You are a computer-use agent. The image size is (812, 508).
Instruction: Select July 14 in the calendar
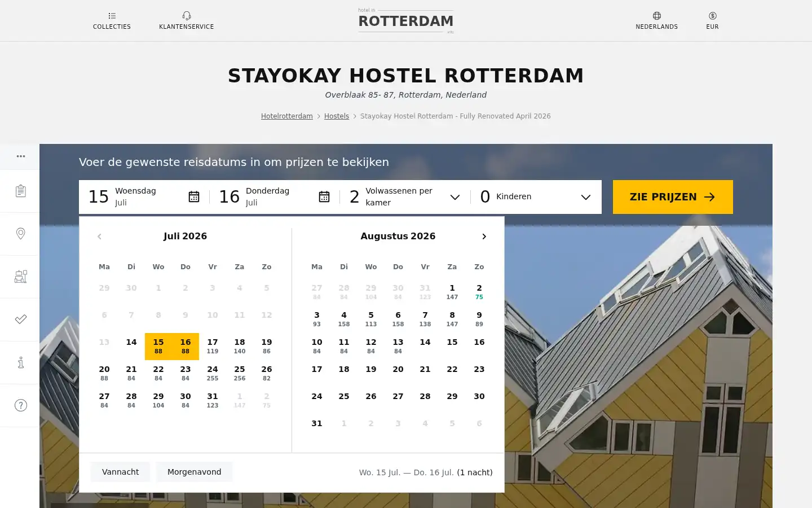[x=131, y=346]
